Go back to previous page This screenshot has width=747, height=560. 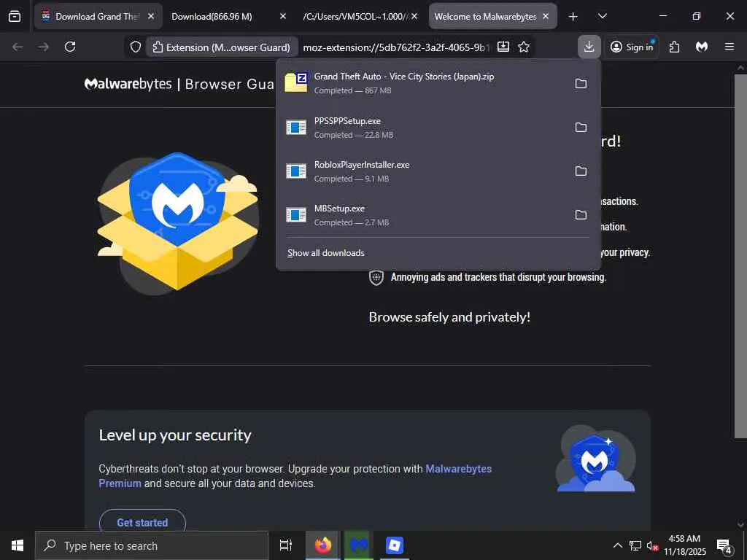[18, 47]
